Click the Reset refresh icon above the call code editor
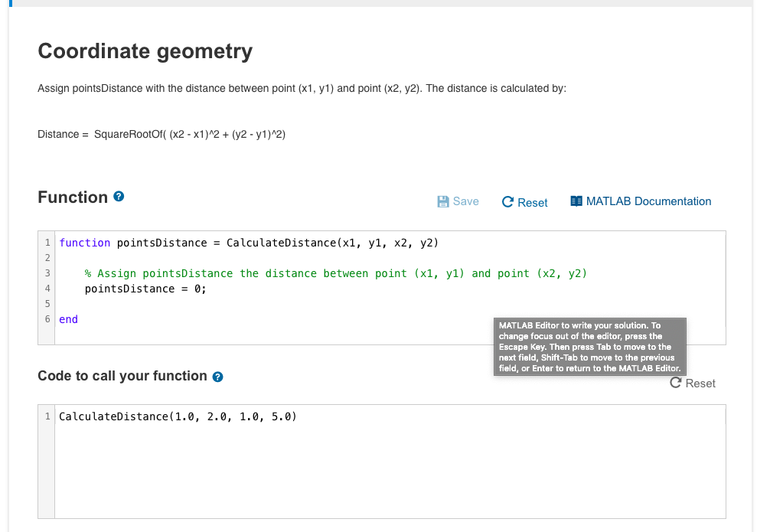This screenshot has height=532, width=770. coord(674,383)
